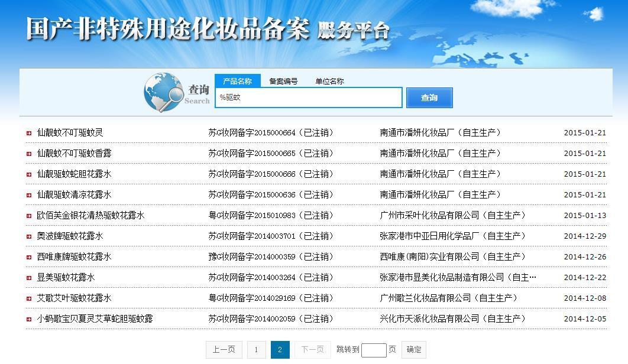The image size is (628, 364).
Task: Click red arrow icon beside 仙靓蚊不叮驱蚊香露
Action: 29,154
